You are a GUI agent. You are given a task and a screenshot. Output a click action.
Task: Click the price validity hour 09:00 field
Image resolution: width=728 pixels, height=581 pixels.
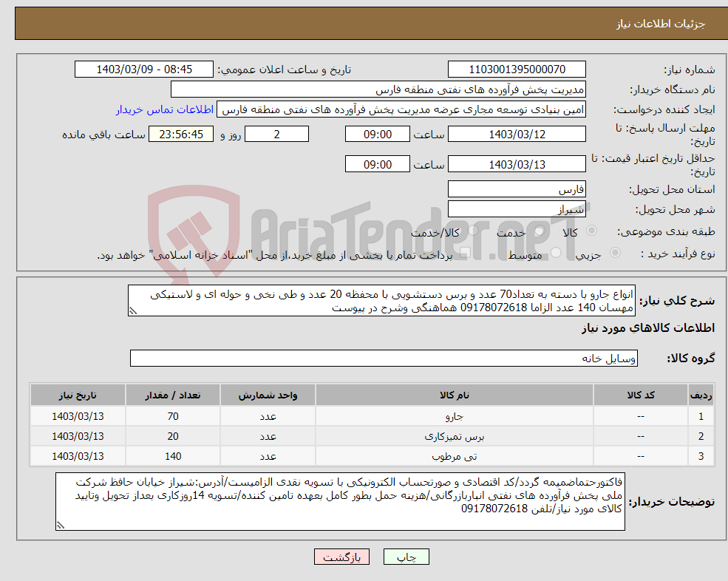point(378,164)
